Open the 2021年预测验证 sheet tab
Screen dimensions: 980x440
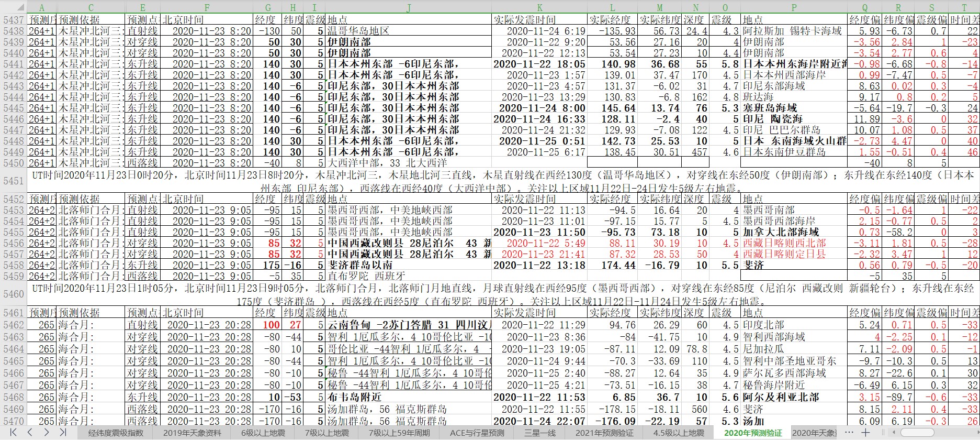coord(604,433)
